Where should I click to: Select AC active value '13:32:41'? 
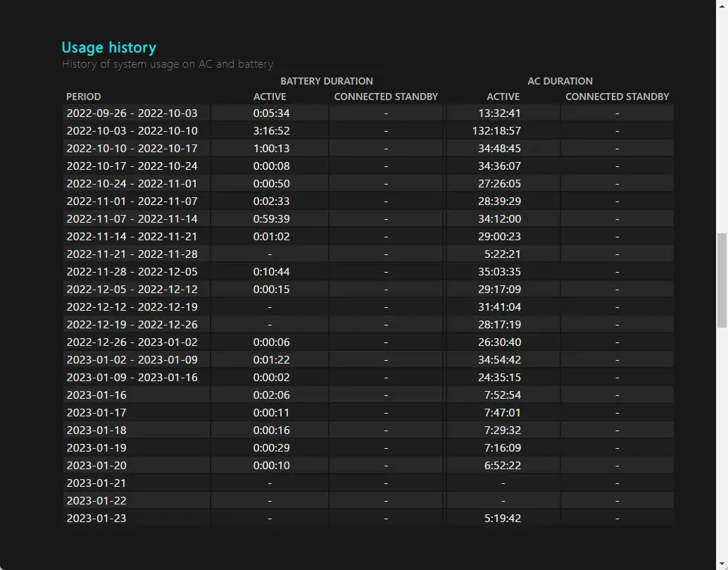(500, 113)
